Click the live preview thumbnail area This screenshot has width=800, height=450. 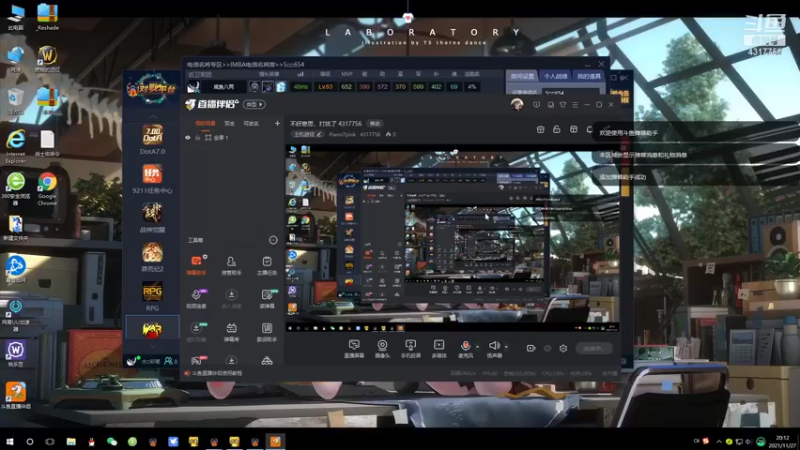(x=453, y=238)
